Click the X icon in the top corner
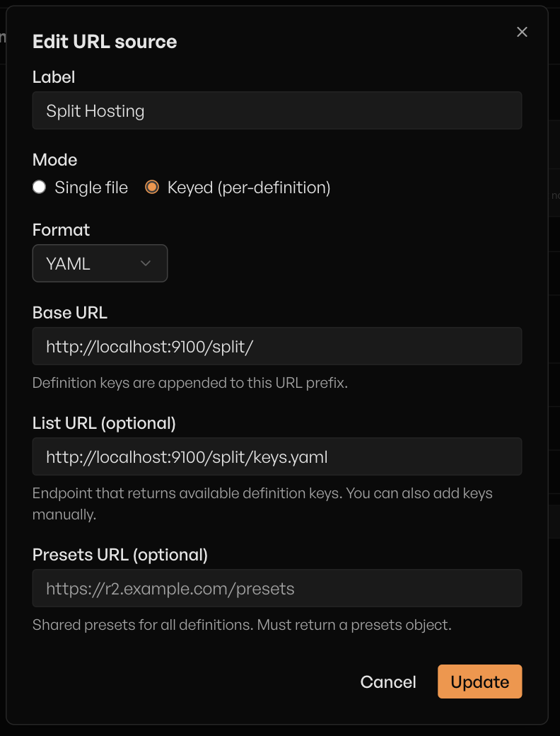Screen dimensions: 560x736 522,32
